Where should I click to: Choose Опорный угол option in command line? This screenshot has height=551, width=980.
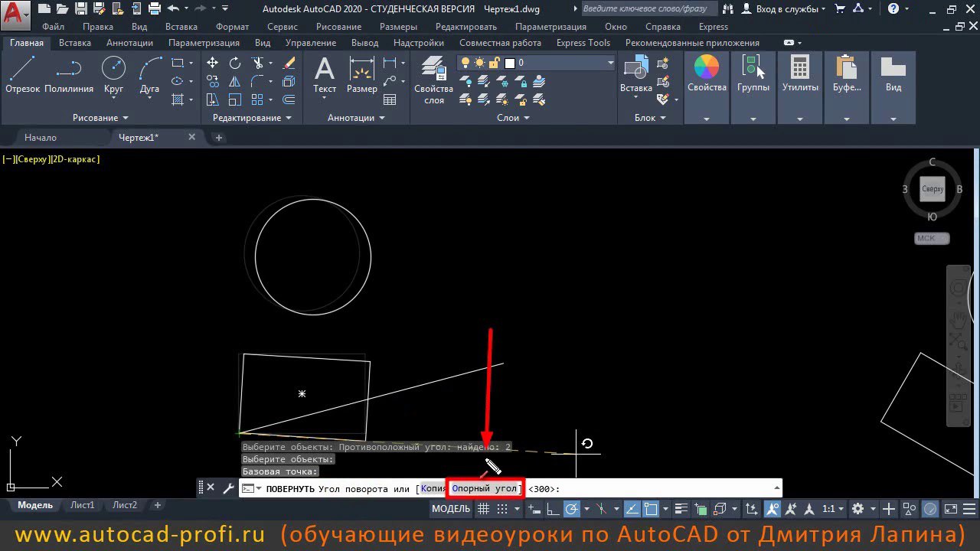485,488
